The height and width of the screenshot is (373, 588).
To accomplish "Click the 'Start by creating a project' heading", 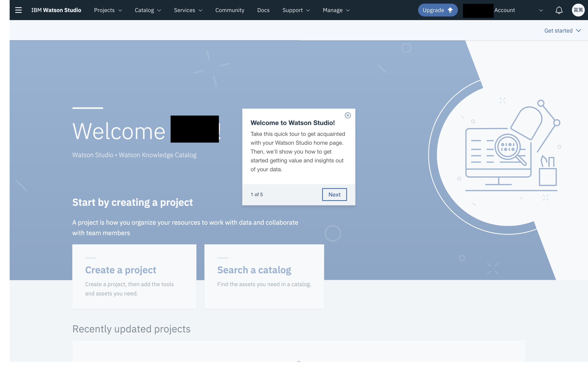I will click(132, 202).
